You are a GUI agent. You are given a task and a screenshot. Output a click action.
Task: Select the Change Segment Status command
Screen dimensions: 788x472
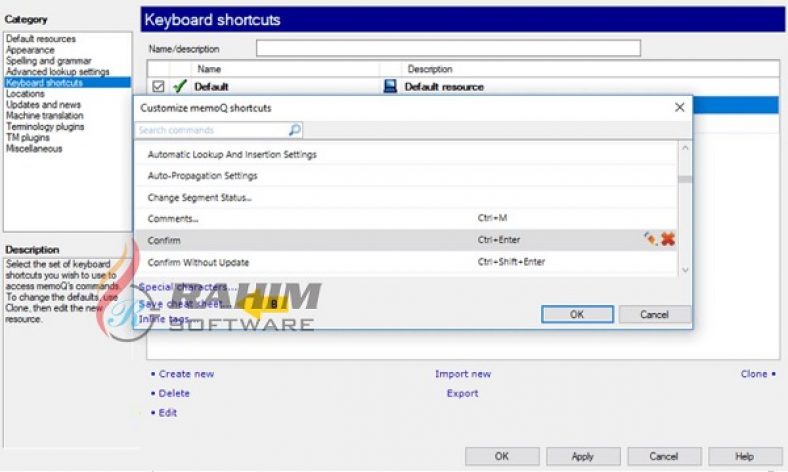406,198
